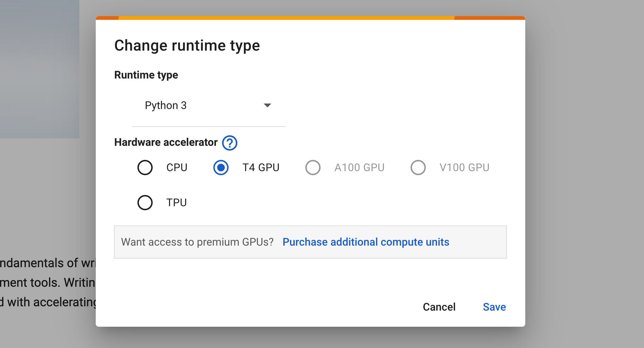
Task: Click Purchase additional compute units link
Action: click(366, 242)
